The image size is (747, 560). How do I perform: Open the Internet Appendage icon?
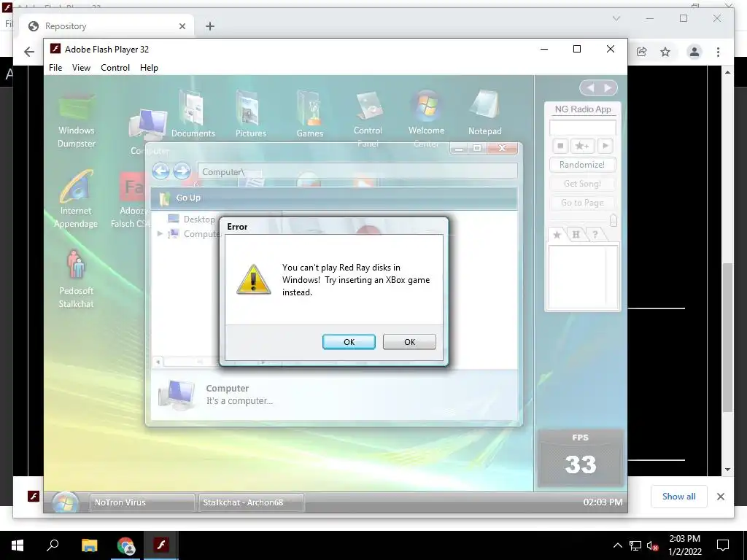coord(76,200)
